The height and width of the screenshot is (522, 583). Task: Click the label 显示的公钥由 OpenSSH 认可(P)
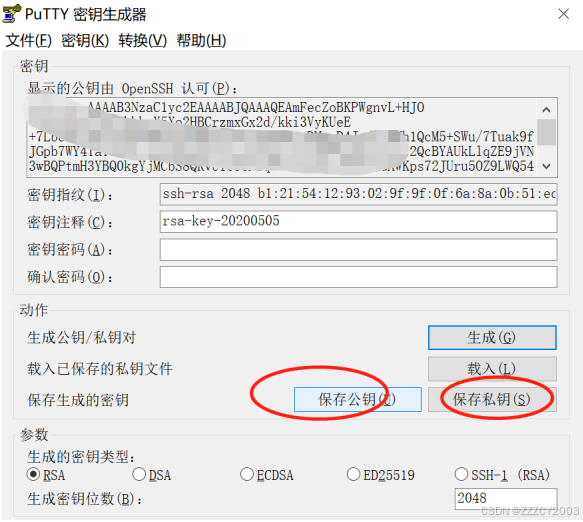132,88
